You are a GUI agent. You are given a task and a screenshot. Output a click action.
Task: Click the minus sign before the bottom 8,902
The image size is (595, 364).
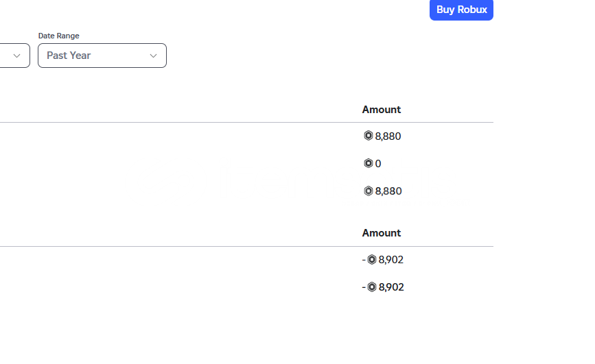click(364, 287)
